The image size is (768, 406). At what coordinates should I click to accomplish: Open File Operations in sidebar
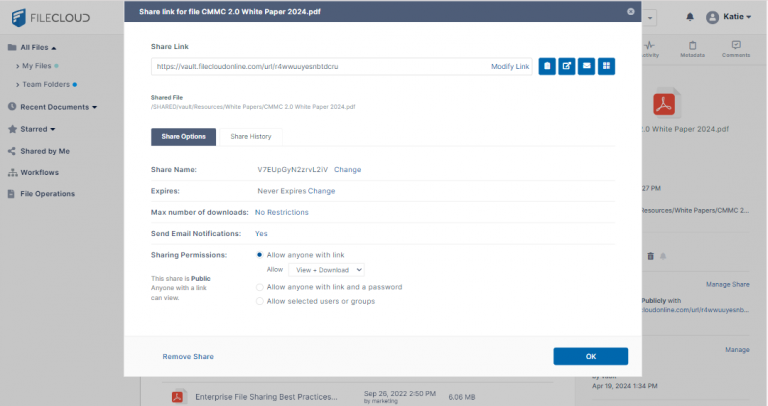(48, 194)
